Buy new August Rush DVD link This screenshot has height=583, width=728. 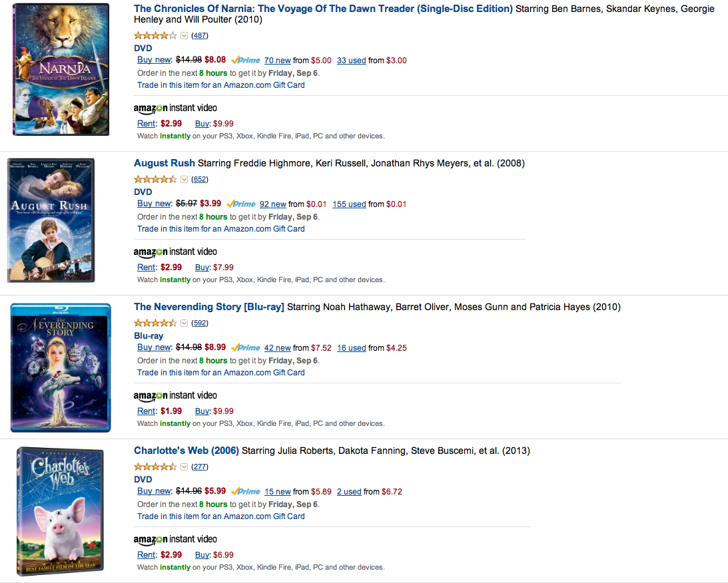[x=154, y=204]
